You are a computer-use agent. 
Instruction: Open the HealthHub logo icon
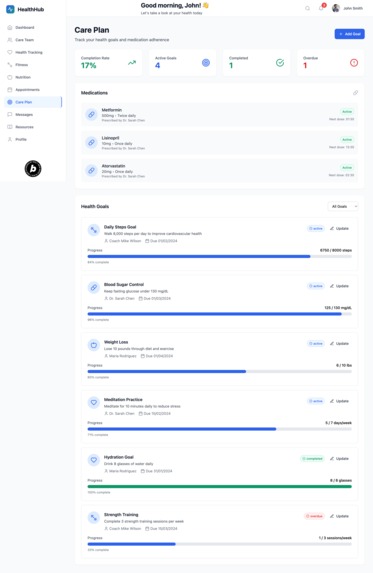pyautogui.click(x=10, y=9)
